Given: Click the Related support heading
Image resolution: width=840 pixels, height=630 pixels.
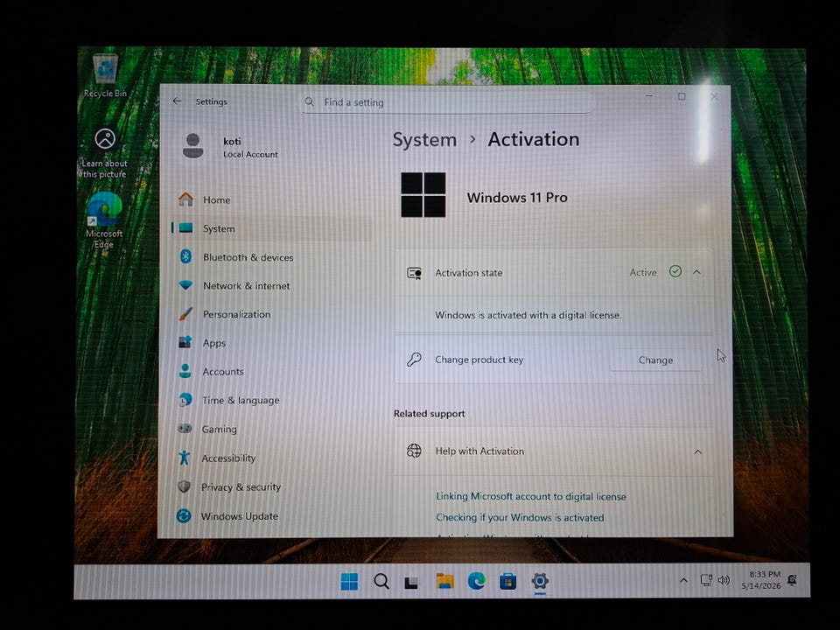Looking at the screenshot, I should point(429,414).
